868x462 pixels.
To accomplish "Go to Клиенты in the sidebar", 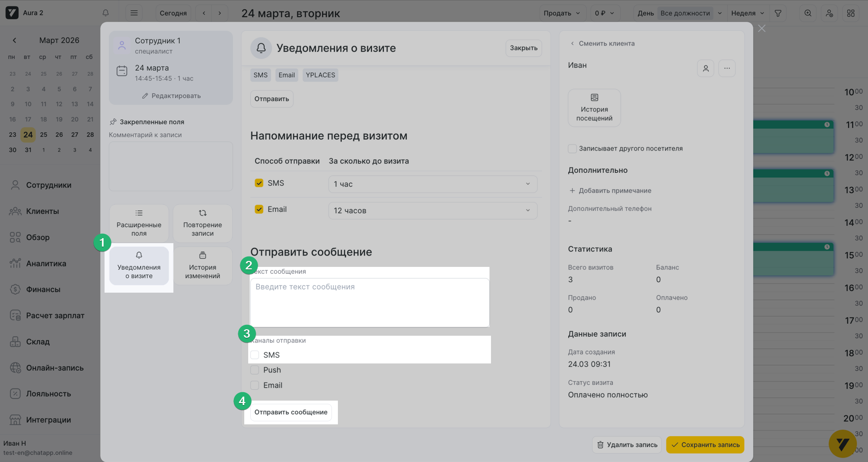I will [42, 211].
